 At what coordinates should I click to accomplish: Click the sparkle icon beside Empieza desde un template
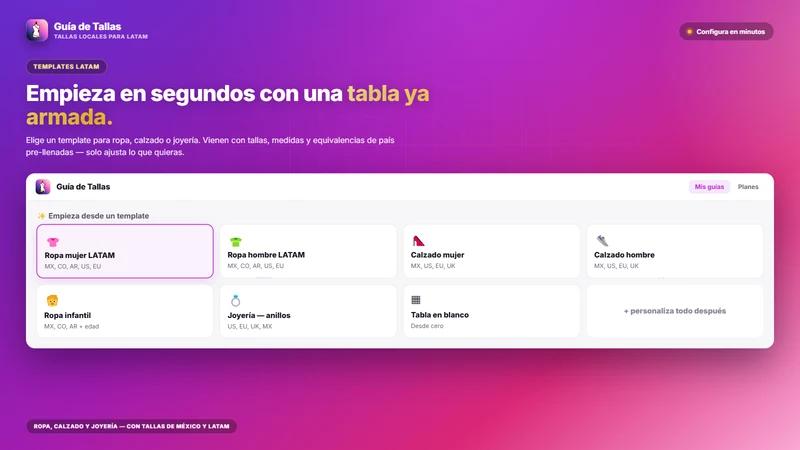pyautogui.click(x=41, y=216)
